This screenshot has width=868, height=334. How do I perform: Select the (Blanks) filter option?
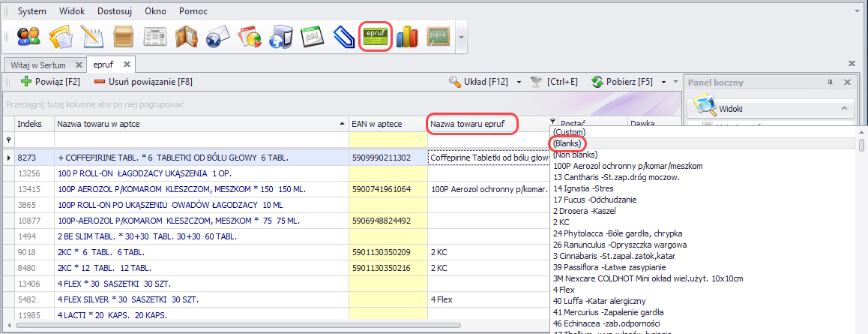tap(567, 143)
